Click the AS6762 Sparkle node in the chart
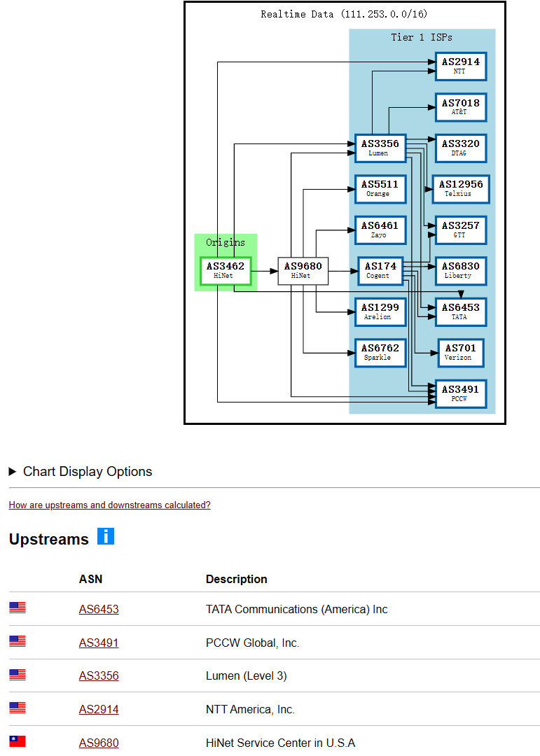Viewport: 540px width, 756px height. tap(380, 353)
